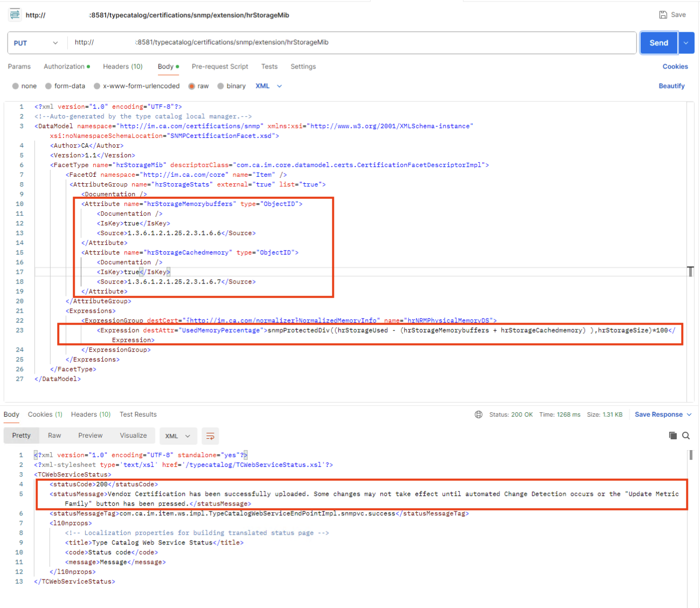Open the response XML format dropdown
The image size is (700, 608).
click(x=178, y=436)
